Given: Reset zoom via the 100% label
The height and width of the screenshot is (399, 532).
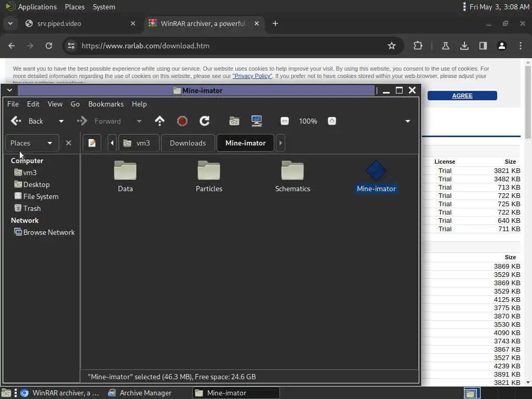Looking at the screenshot, I should (x=308, y=121).
